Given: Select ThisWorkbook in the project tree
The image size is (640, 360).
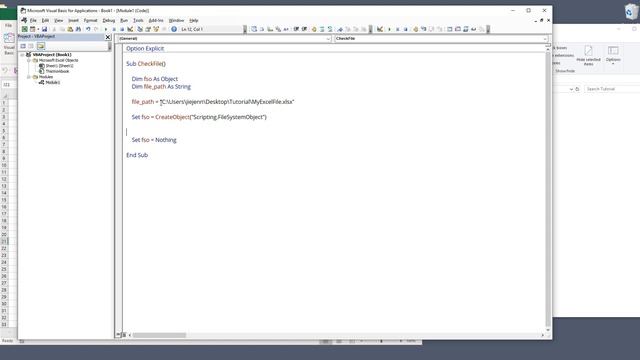Looking at the screenshot, I should (57, 71).
